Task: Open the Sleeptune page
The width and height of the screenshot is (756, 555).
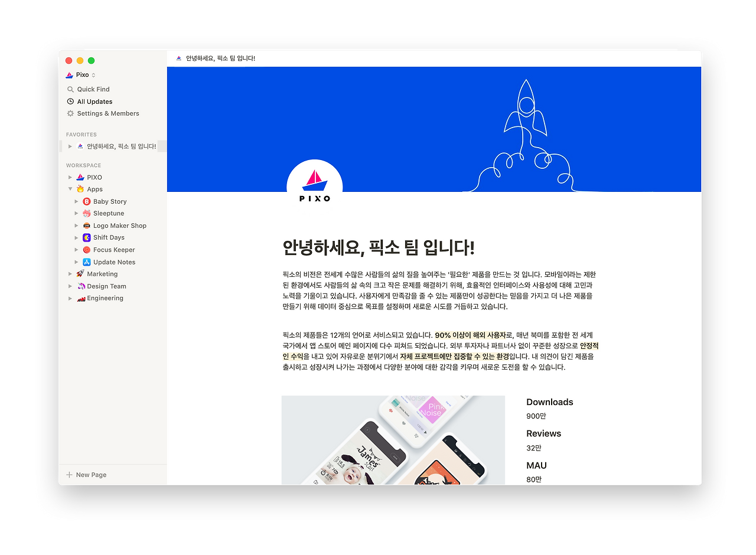Action: (x=109, y=213)
